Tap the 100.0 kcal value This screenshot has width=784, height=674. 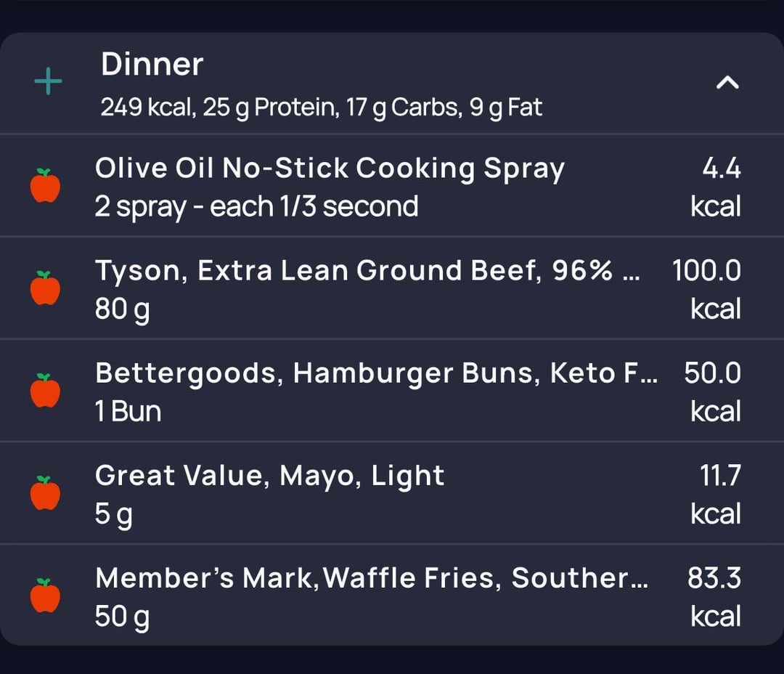[x=706, y=271]
